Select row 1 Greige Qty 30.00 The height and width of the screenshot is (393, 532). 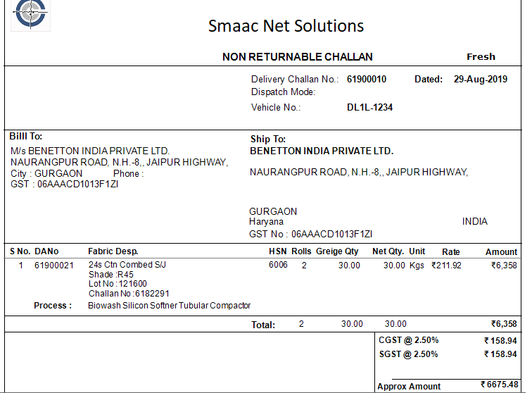349,266
